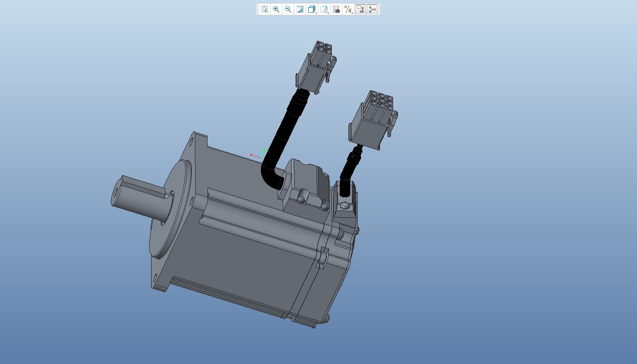Open the Datum Display Filters dropdown
The height and width of the screenshot is (364, 637).
point(348,9)
